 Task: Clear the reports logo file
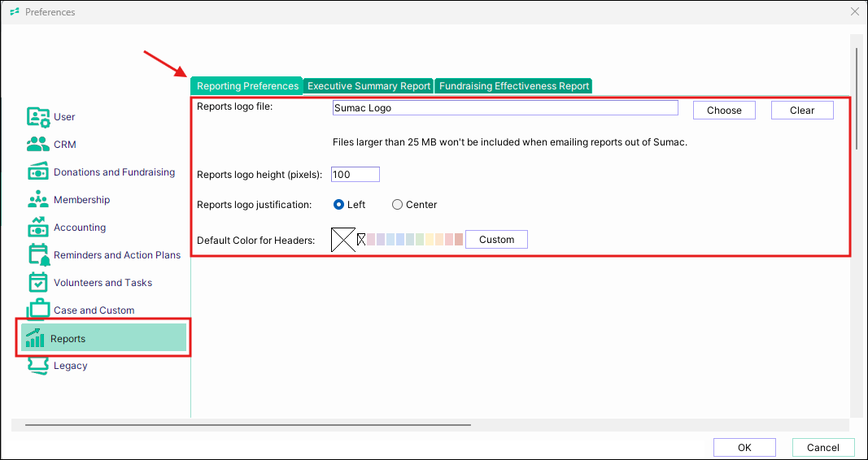tap(802, 111)
